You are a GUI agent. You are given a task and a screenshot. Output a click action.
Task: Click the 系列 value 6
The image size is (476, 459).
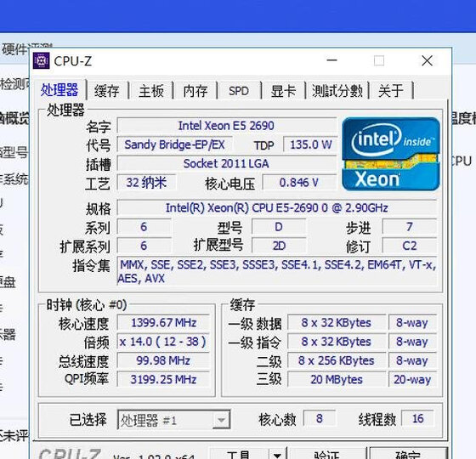[x=144, y=227]
